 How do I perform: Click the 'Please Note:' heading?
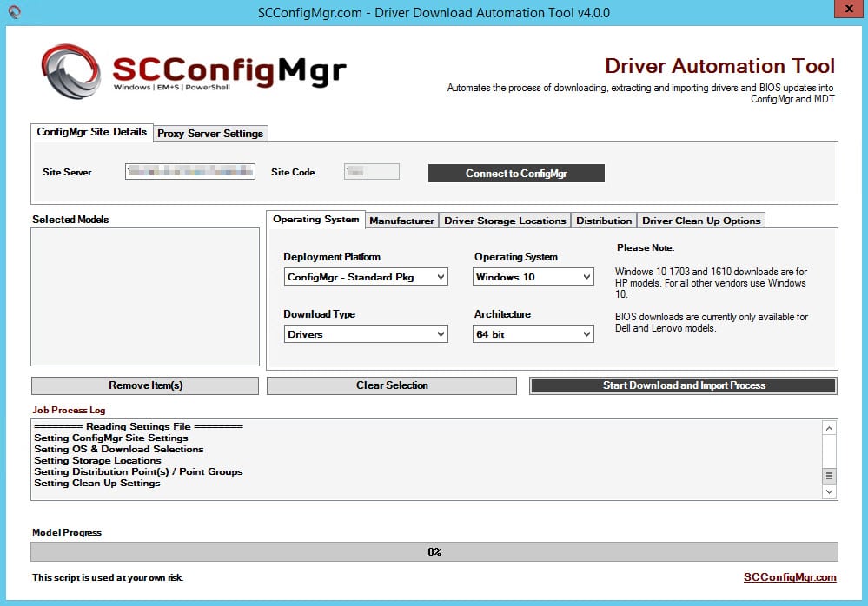[x=646, y=247]
